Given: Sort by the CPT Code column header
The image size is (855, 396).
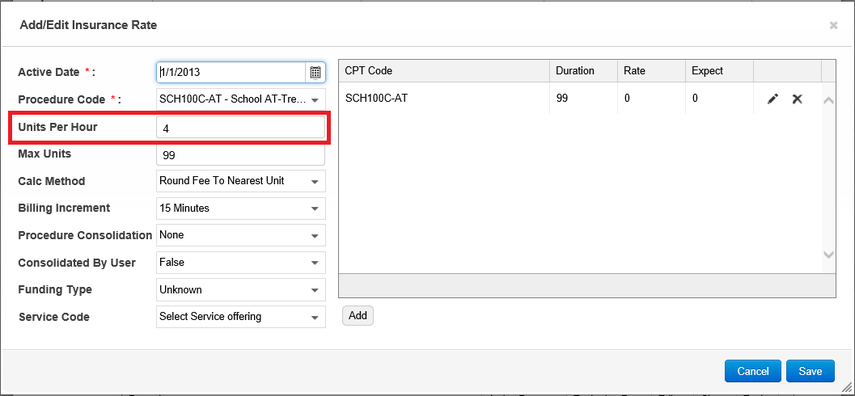Looking at the screenshot, I should [x=444, y=71].
